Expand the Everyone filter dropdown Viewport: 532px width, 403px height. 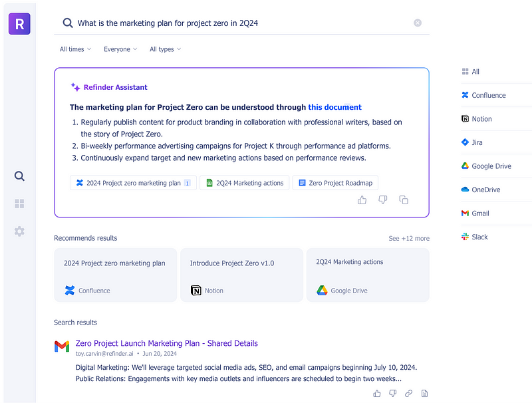[x=120, y=49]
